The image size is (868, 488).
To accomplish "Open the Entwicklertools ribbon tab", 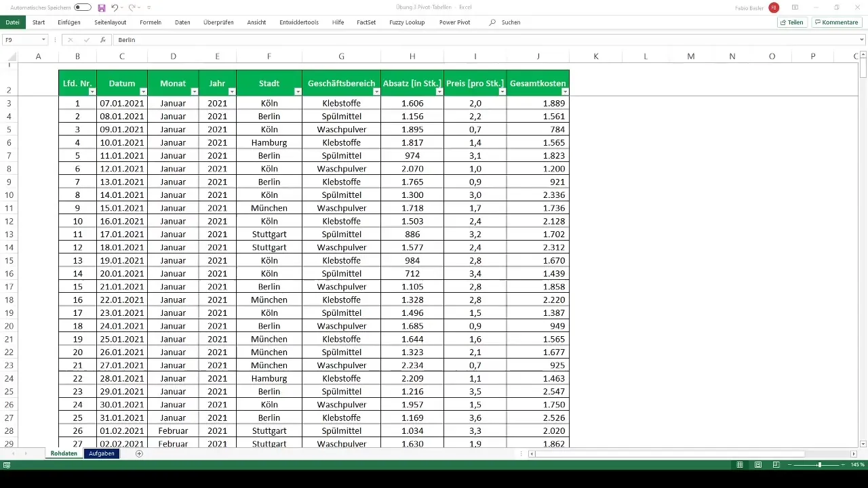I will pos(299,22).
